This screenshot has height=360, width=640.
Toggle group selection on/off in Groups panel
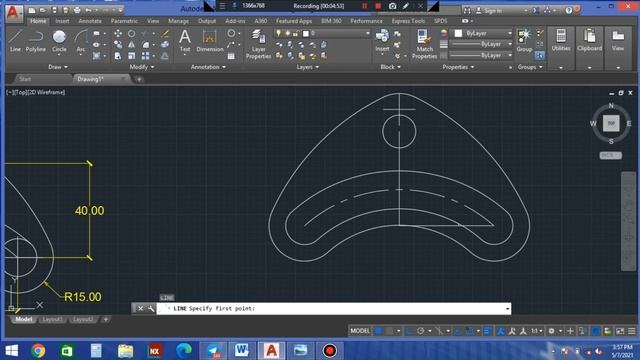[x=539, y=56]
